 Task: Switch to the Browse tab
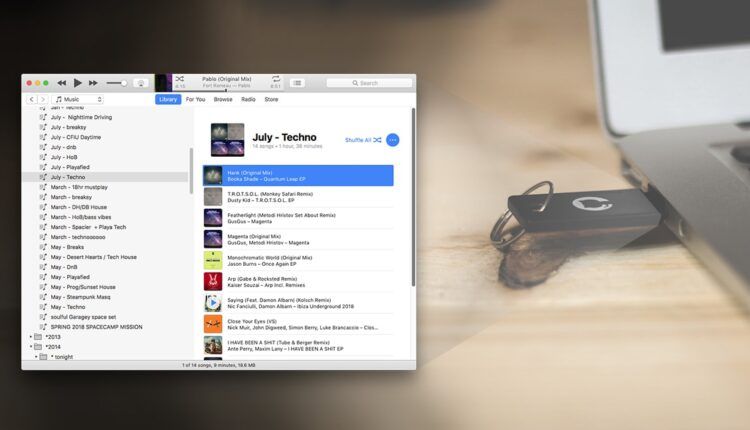click(223, 99)
